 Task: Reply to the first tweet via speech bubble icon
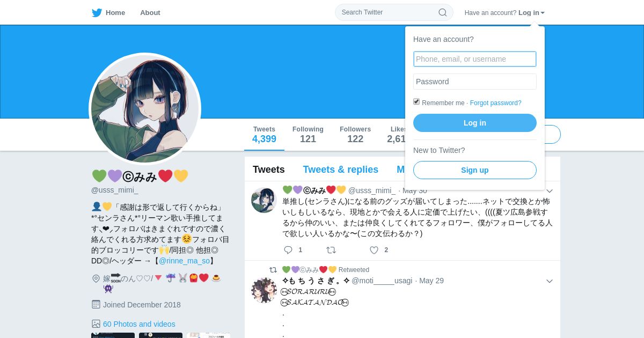288,250
